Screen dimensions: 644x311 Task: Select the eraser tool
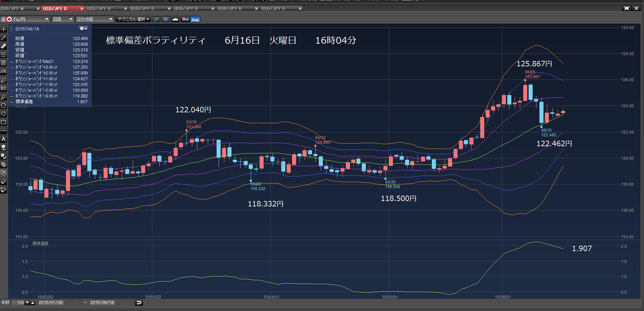point(3,181)
